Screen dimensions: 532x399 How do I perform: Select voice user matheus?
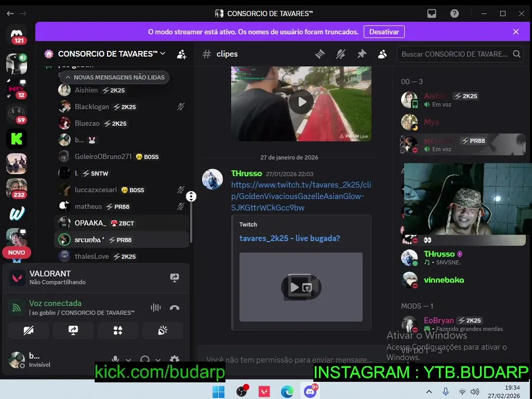[x=121, y=207]
